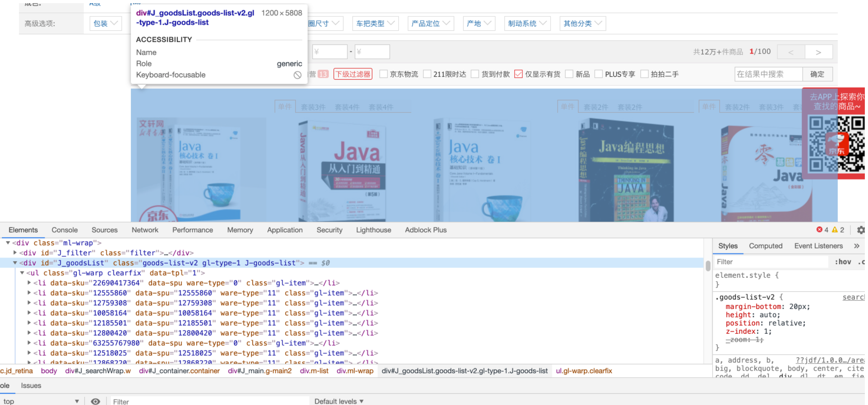Switch to the Computed styles tab
Image resolution: width=868 pixels, height=405 pixels.
pos(766,246)
